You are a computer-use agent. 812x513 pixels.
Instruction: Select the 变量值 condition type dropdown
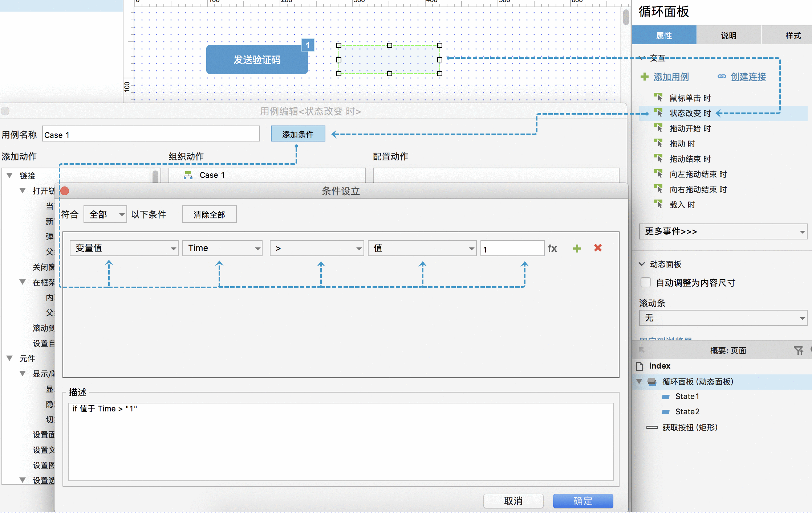(x=122, y=248)
